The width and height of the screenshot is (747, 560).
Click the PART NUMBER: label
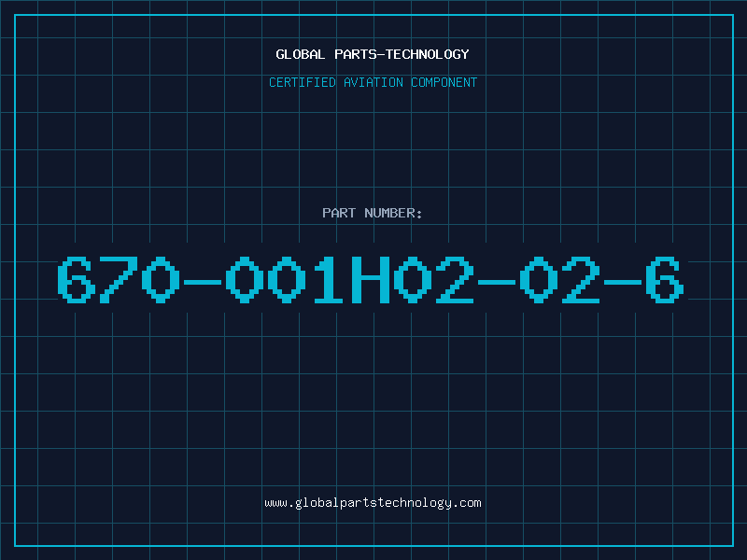[373, 213]
